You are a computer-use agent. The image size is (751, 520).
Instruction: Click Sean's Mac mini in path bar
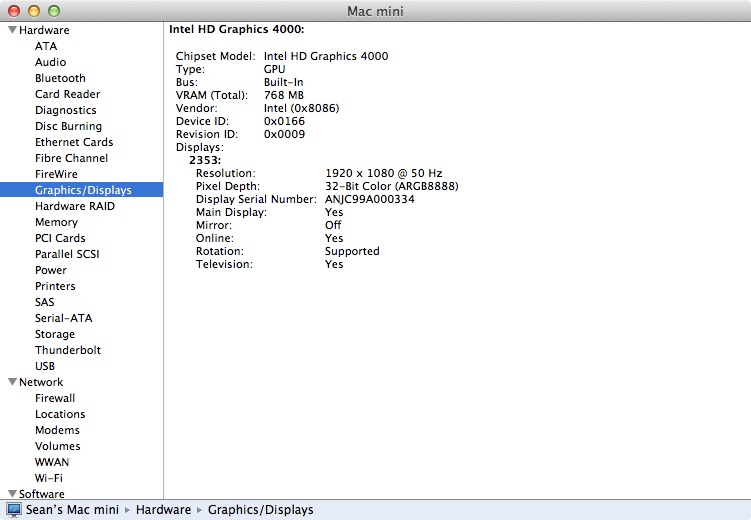click(72, 510)
